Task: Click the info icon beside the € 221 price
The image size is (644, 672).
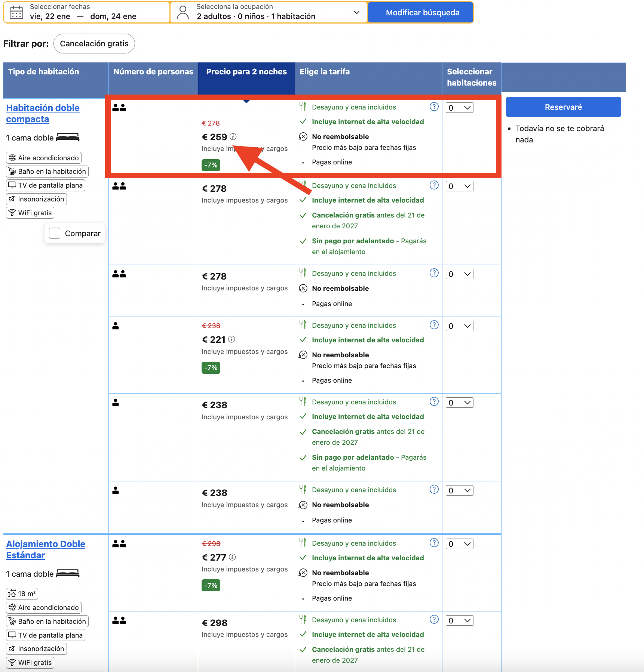Action: [231, 339]
